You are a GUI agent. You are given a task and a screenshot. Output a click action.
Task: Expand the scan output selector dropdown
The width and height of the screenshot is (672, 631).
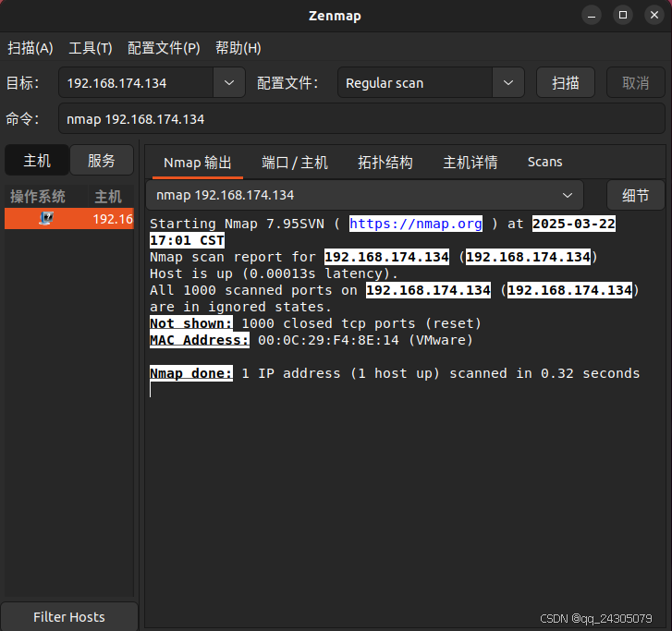(365, 195)
